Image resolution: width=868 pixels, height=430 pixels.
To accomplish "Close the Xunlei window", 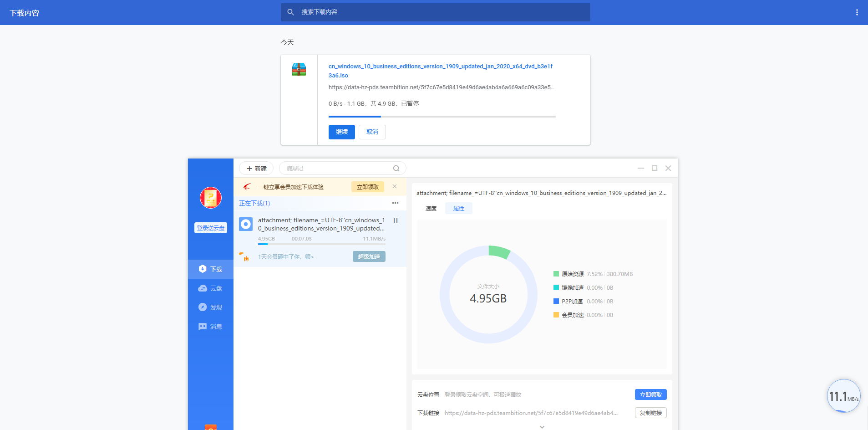I will tap(668, 168).
